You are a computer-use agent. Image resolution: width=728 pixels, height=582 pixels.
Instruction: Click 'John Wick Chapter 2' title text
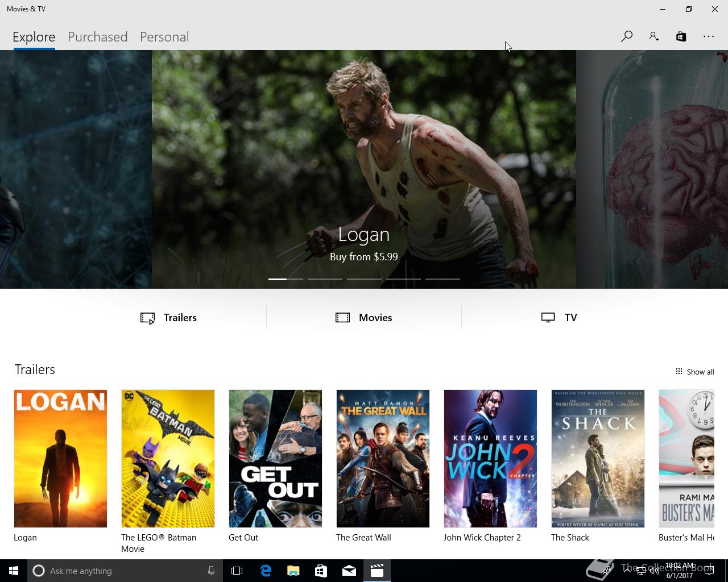pyautogui.click(x=482, y=538)
